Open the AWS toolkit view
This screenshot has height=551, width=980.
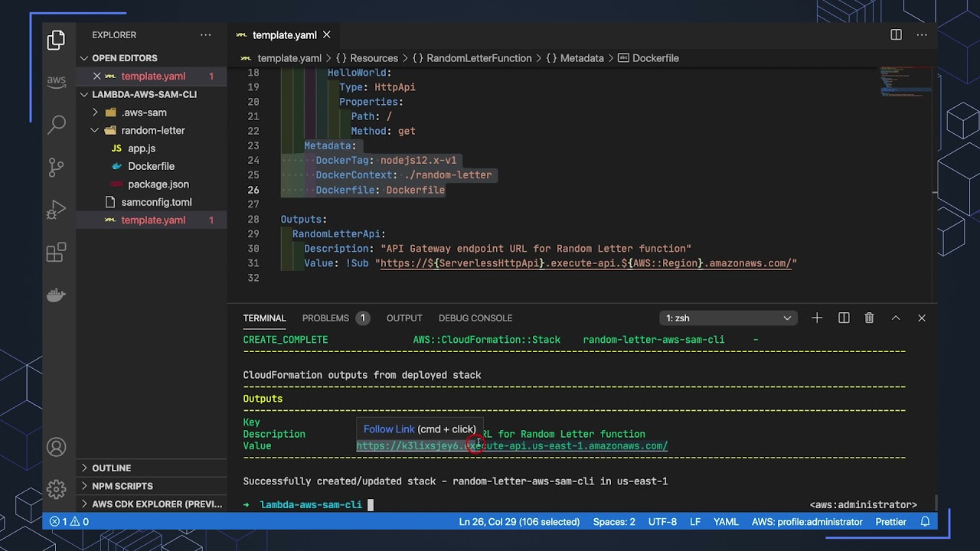click(x=56, y=81)
